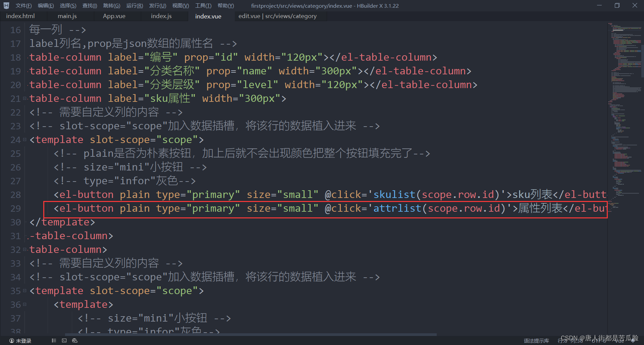Open the 工具(T) menu
Screen dimensions: 644x345
click(203, 6)
